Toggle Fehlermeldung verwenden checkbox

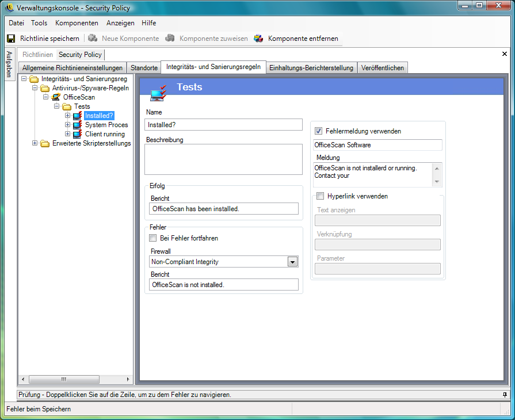318,131
